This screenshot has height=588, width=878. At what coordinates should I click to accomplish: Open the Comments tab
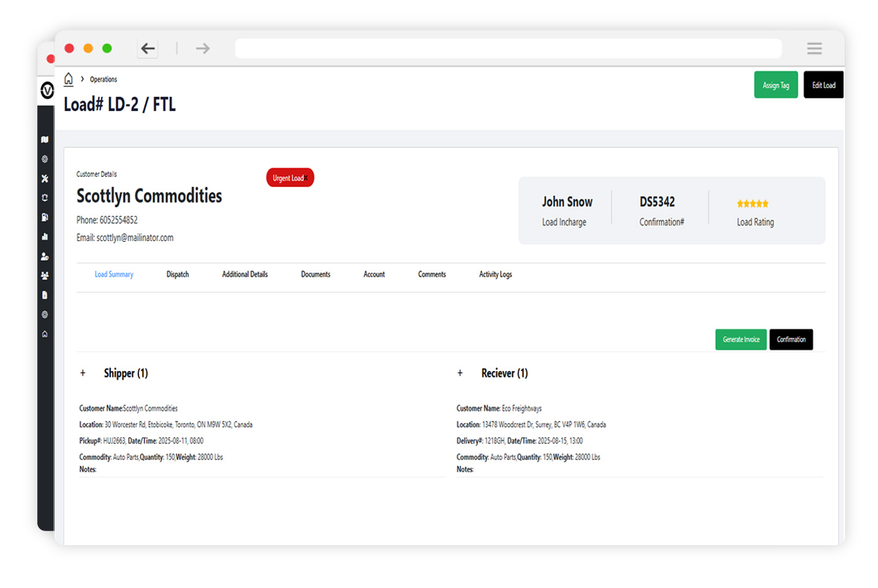[x=431, y=274]
